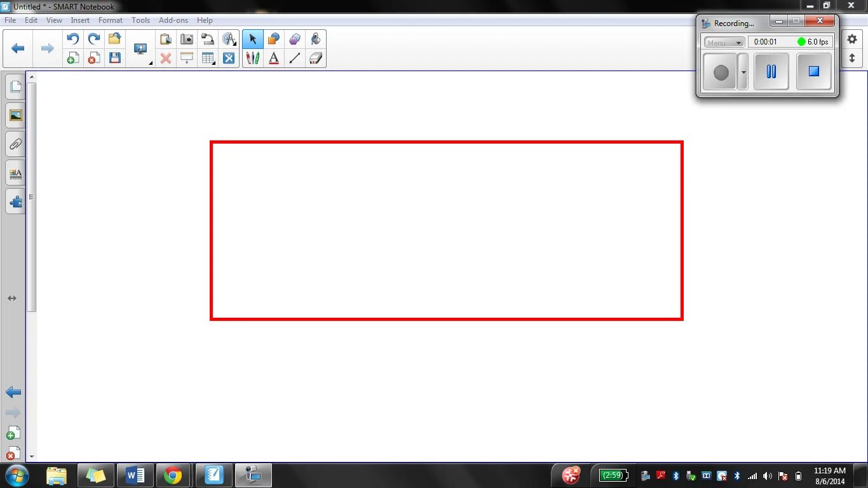This screenshot has height=488, width=868.
Task: Select the Eraser tool
Action: tap(316, 58)
